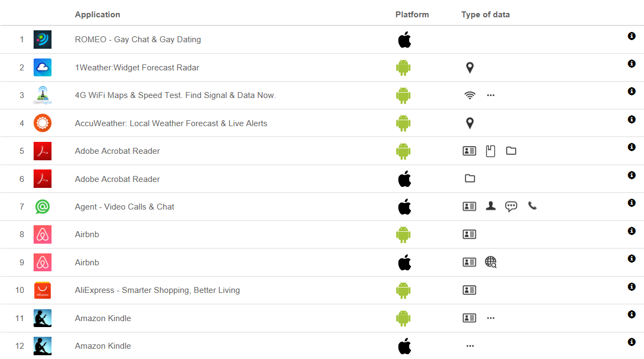Click the contact silhouette icon for Agent app
The height and width of the screenshot is (359, 644).
491,206
